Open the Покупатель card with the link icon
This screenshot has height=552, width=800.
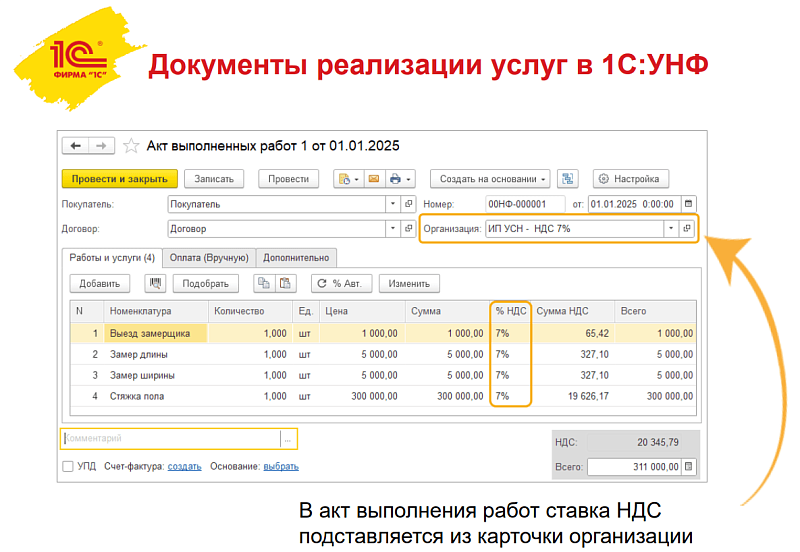point(409,204)
